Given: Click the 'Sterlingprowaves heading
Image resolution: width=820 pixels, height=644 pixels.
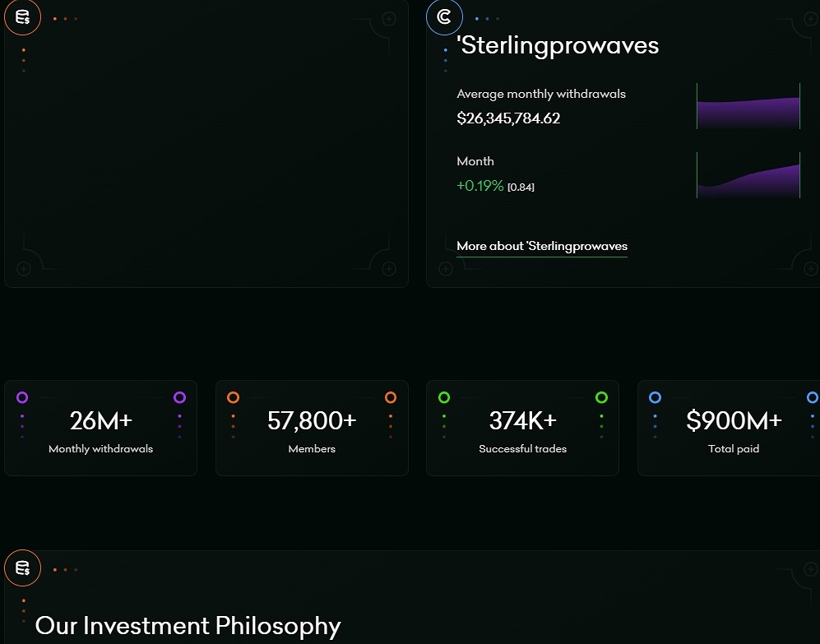Looking at the screenshot, I should [x=558, y=45].
